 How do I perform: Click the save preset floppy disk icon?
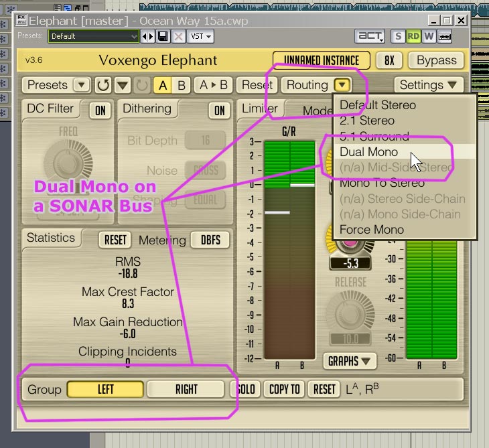coord(164,36)
